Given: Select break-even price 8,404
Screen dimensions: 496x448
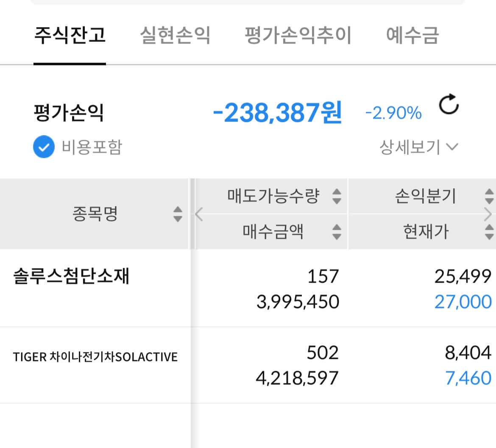Looking at the screenshot, I should [x=468, y=353].
